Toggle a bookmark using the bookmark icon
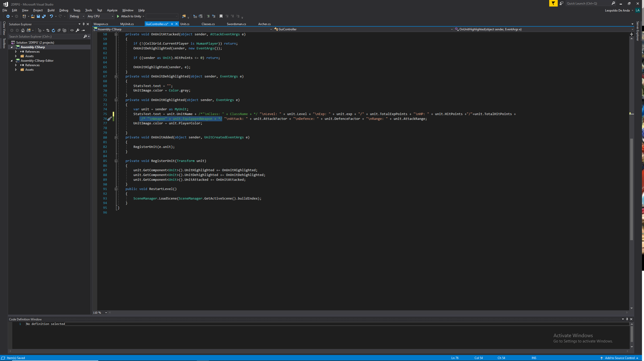This screenshot has width=644, height=361. tap(221, 16)
